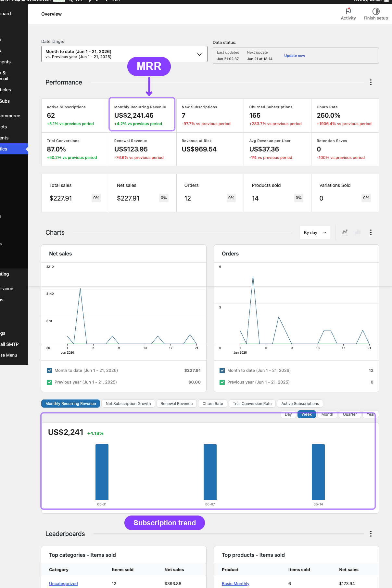Viewport: 392px width, 588px height.
Task: Switch trend interval to Week
Action: pos(307,414)
